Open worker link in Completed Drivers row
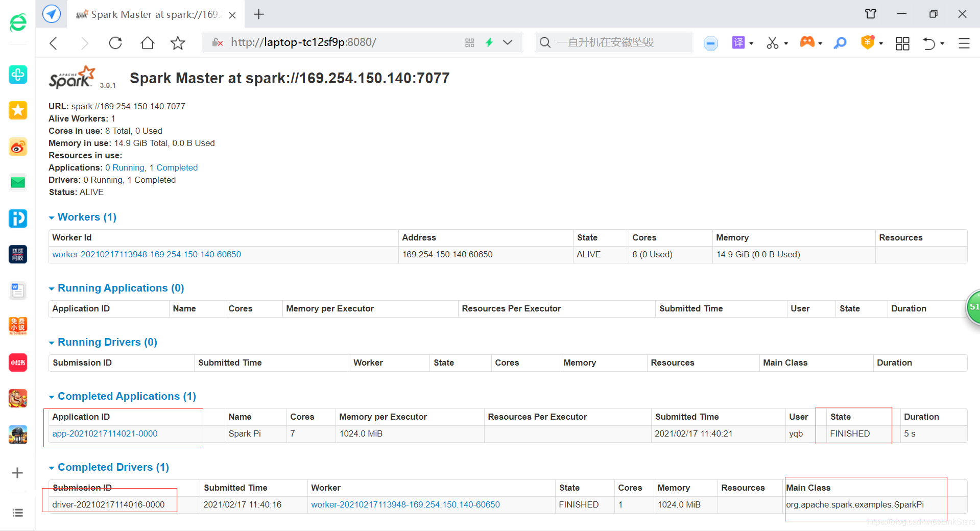The width and height of the screenshot is (980, 531). point(405,504)
